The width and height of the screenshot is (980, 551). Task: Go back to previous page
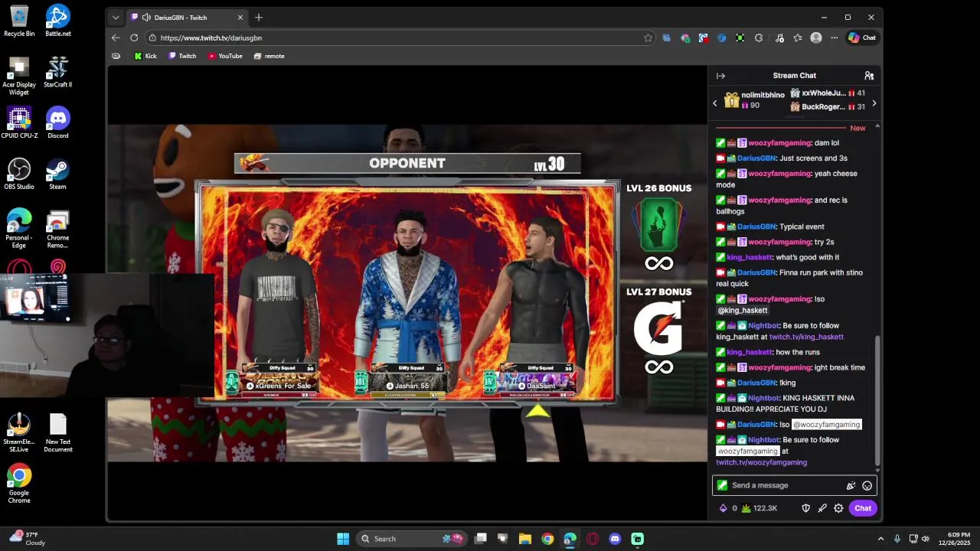coord(116,37)
